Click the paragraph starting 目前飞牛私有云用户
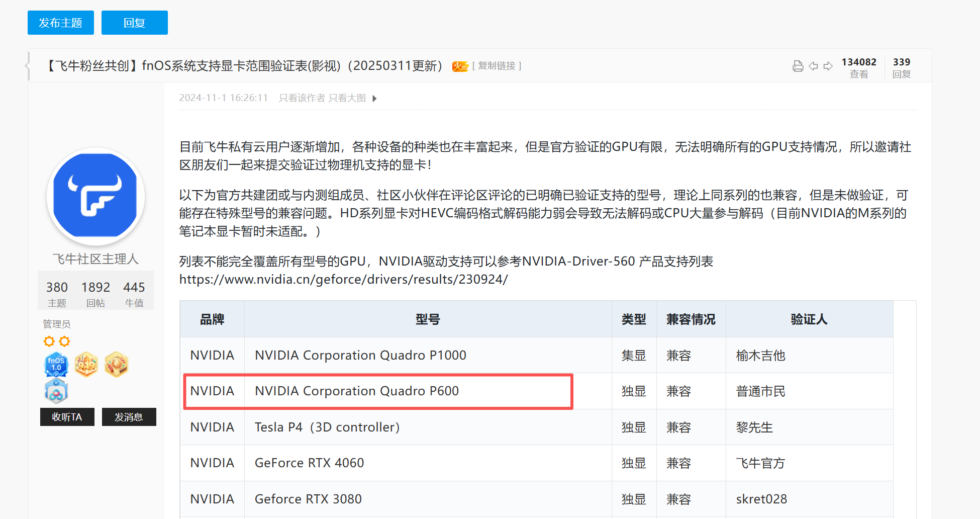This screenshot has height=519, width=980. coord(545,156)
